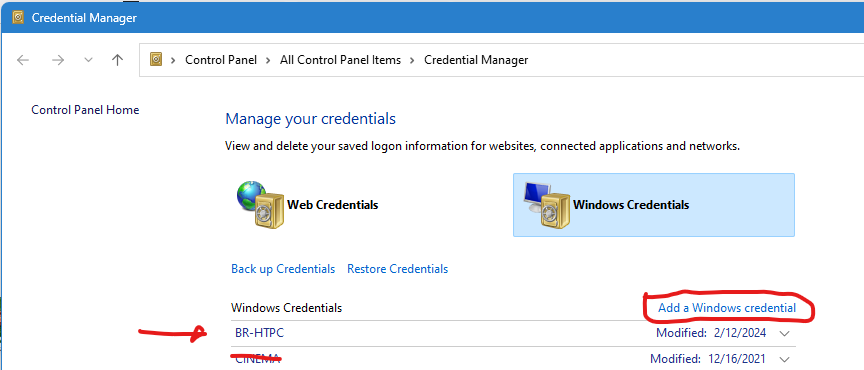Click Restore Credentials link

[397, 269]
